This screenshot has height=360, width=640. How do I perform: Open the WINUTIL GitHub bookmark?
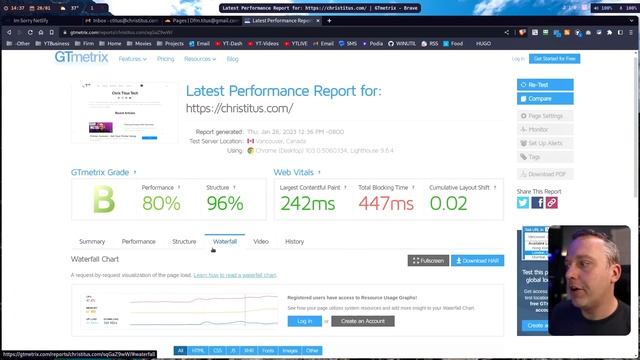point(402,43)
